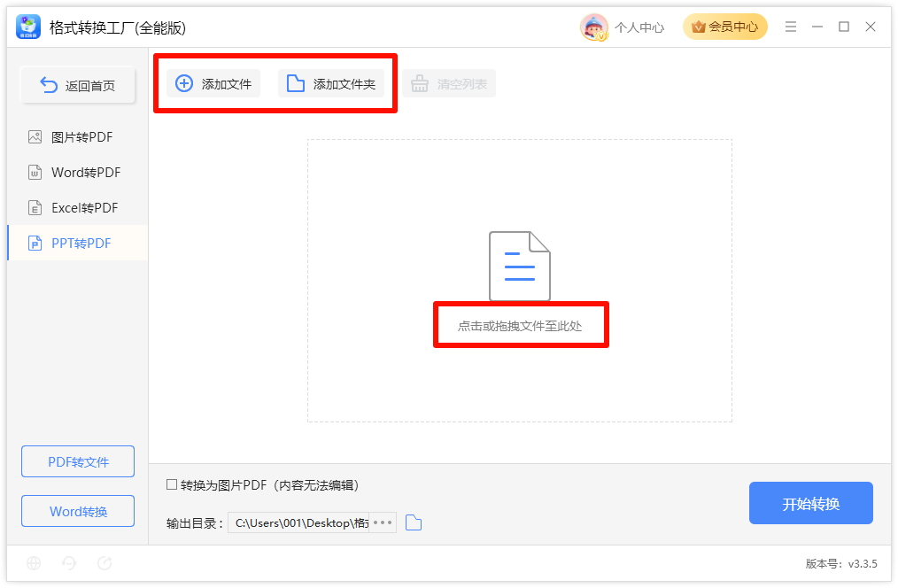Select PPT转PDF in sidebar

point(77,244)
